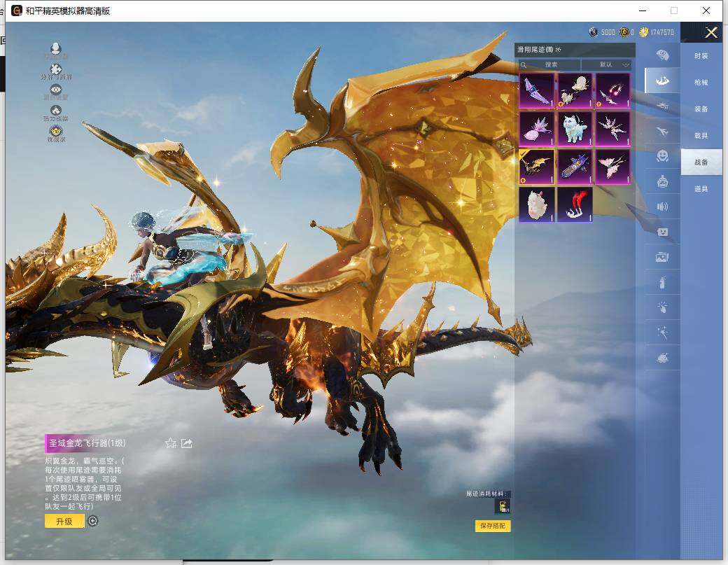The height and width of the screenshot is (565, 728).
Task: Select the purple paper-plane glider thumbnail
Action: pos(536,90)
